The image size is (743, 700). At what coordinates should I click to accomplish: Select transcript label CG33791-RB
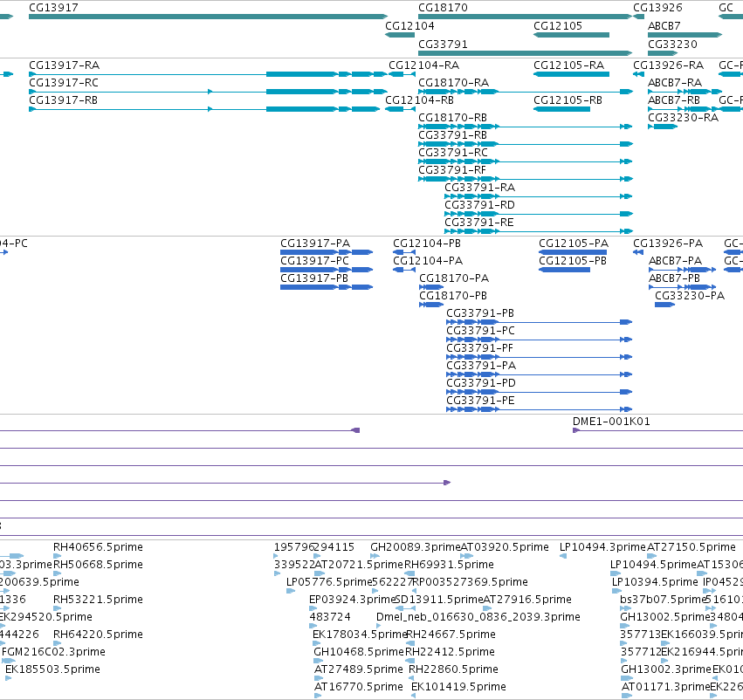pyautogui.click(x=452, y=135)
